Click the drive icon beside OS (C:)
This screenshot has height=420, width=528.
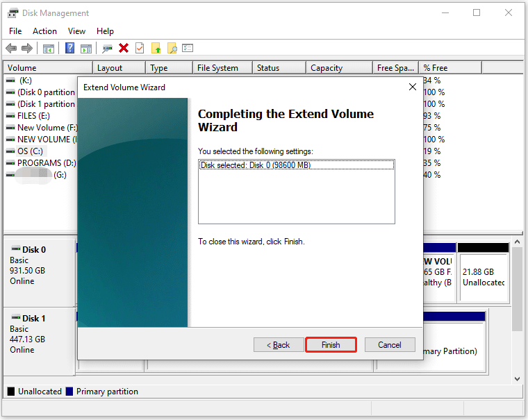click(11, 151)
